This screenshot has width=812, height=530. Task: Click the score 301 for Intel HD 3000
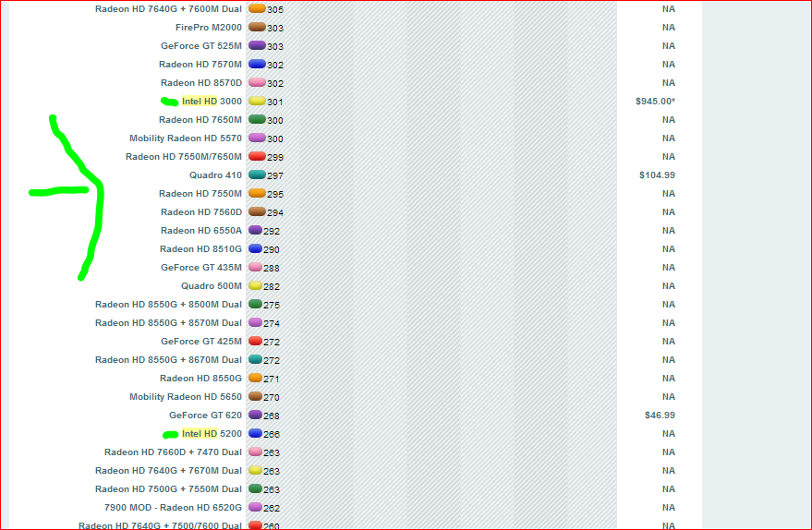click(x=275, y=102)
